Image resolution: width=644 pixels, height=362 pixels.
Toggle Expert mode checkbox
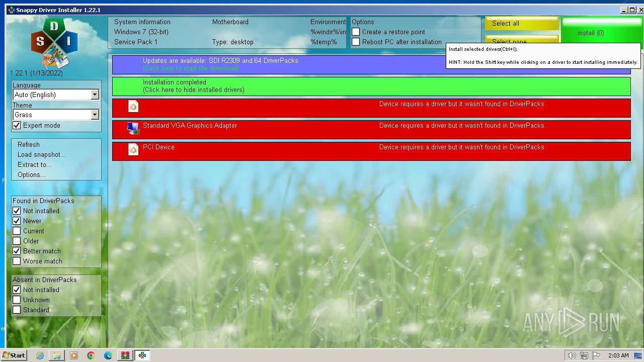point(17,125)
